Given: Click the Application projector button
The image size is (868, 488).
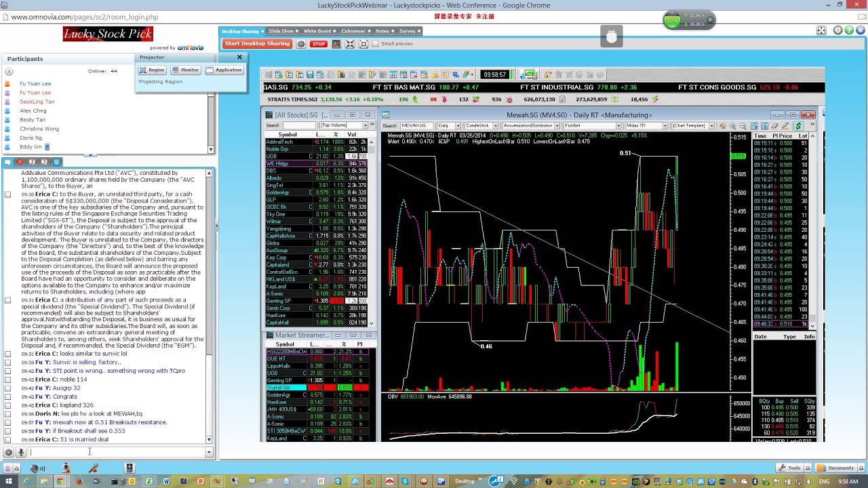Looking at the screenshot, I should tap(224, 70).
